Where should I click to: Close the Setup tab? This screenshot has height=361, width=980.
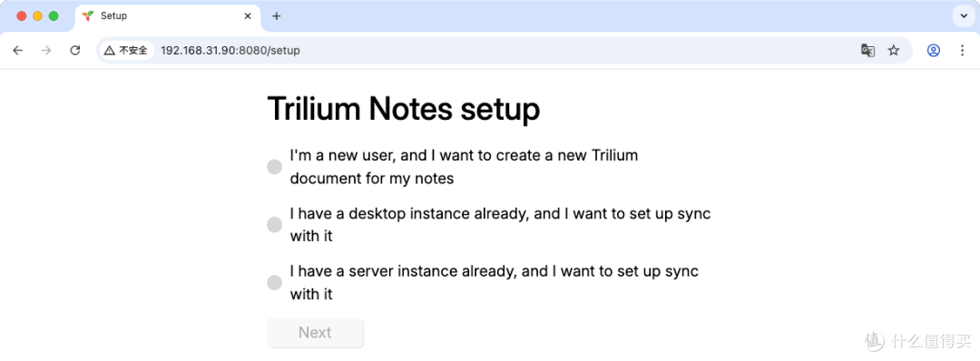click(248, 16)
